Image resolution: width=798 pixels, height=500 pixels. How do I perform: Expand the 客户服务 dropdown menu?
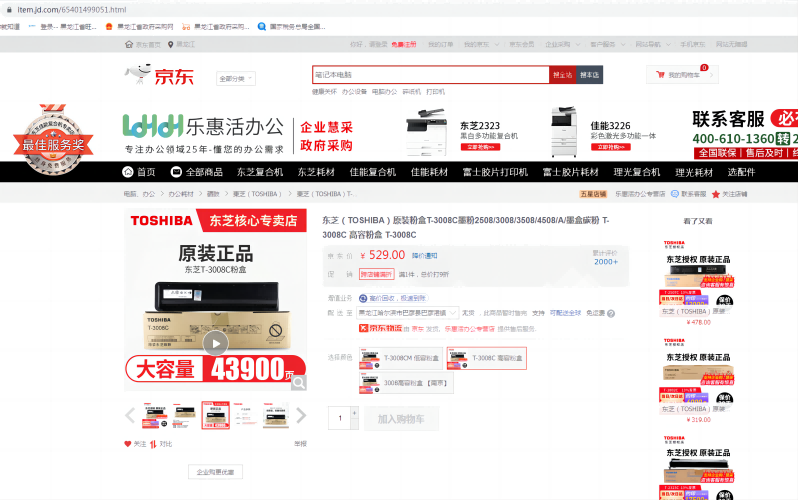coord(608,44)
